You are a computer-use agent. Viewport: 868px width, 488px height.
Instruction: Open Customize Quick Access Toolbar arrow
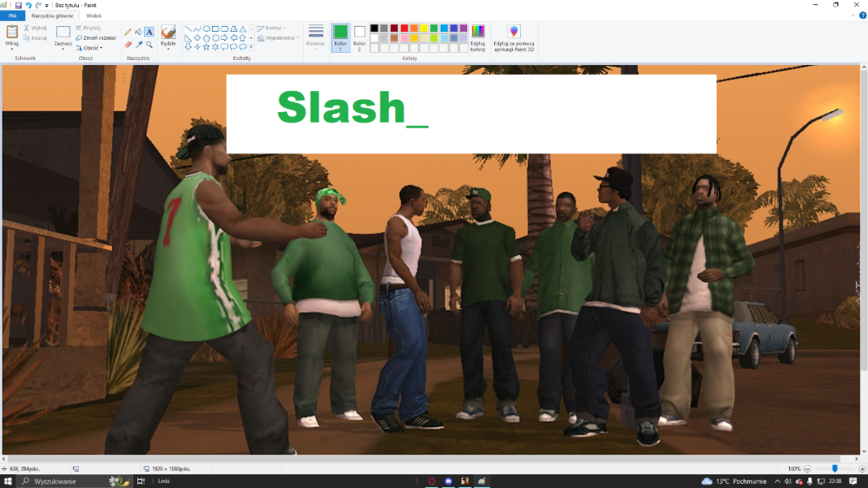47,5
